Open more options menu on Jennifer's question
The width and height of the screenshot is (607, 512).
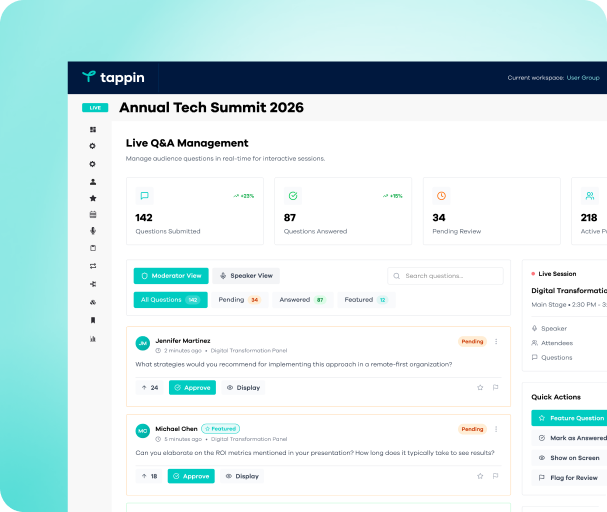496,341
